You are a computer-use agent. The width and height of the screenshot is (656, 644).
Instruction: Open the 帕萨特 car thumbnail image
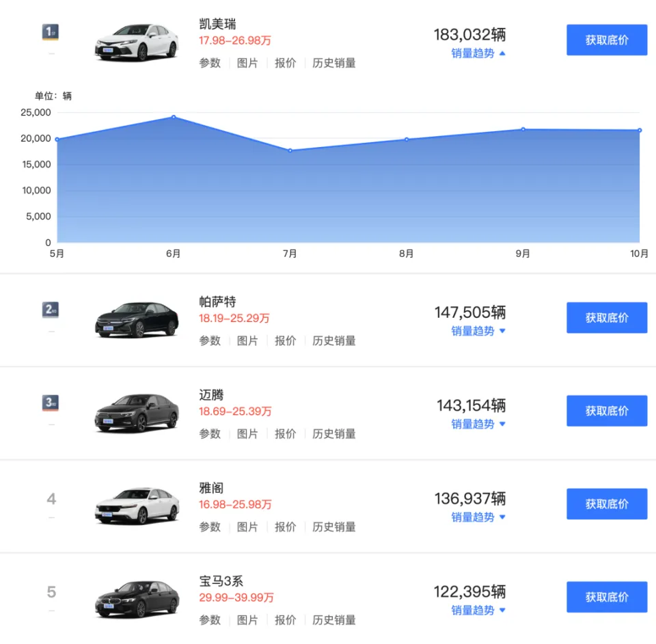(x=137, y=321)
